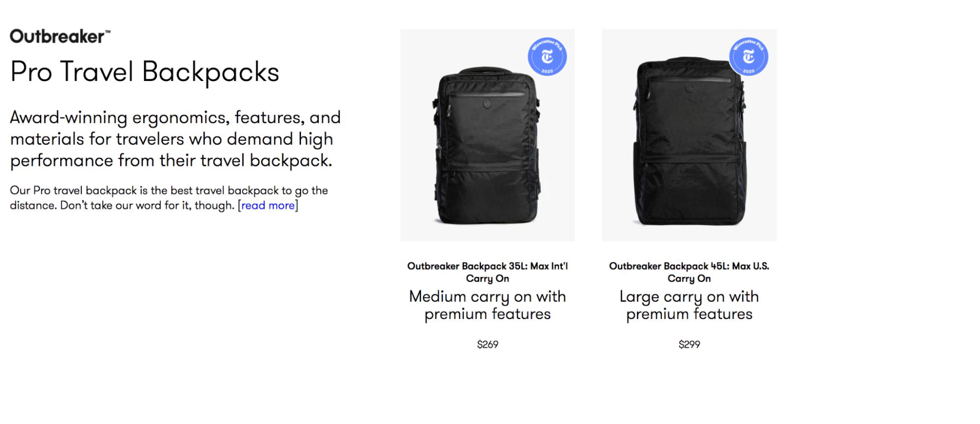
Task: Click the Wirecutter Pick badge on 35L backpack
Action: (547, 56)
